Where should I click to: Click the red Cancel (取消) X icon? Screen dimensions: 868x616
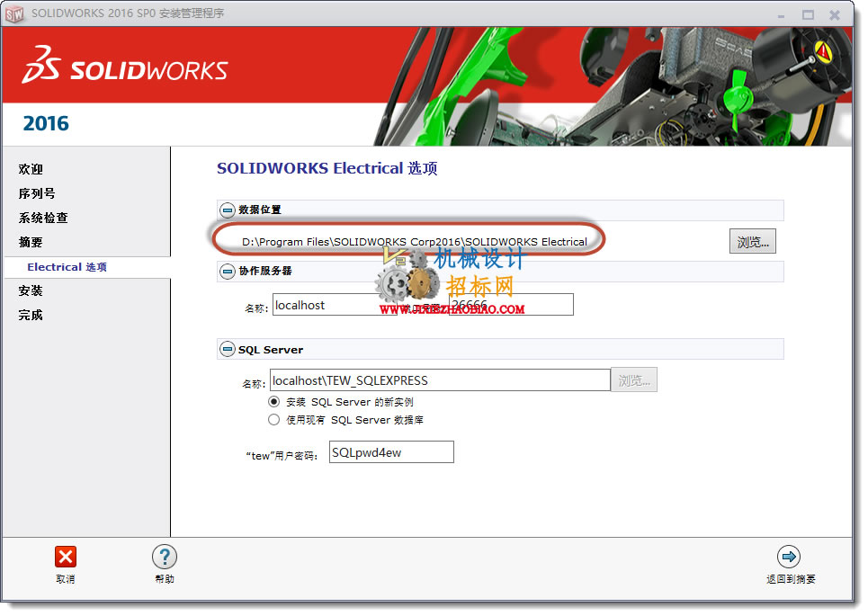pyautogui.click(x=66, y=557)
